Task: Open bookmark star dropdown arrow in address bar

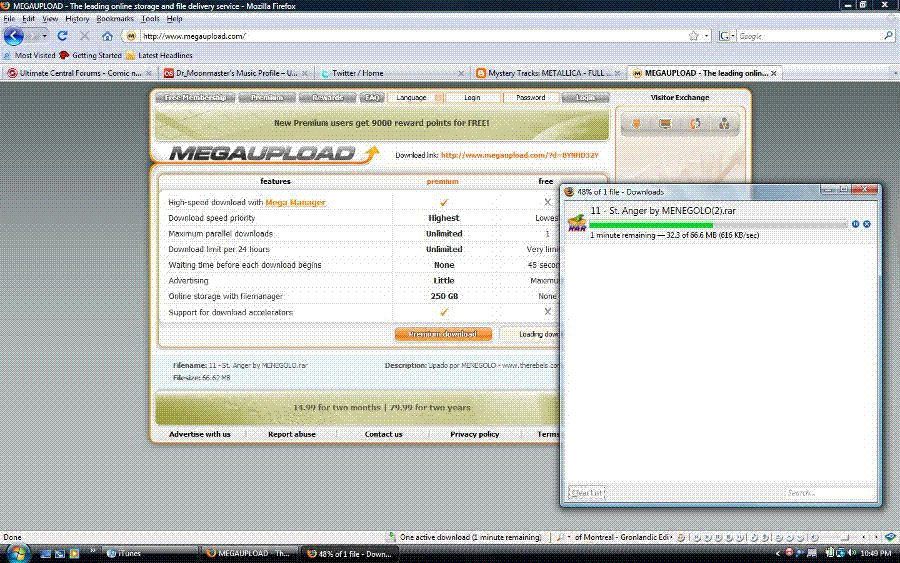Action: (706, 36)
